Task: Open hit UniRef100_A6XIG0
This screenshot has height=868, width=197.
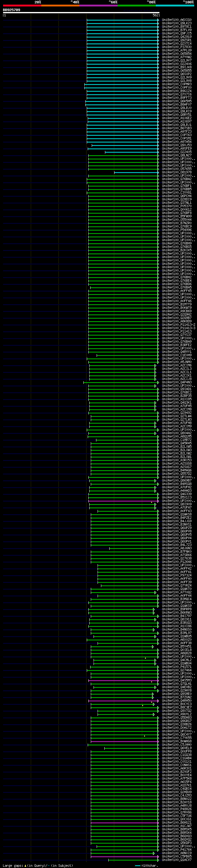Action: [177, 20]
